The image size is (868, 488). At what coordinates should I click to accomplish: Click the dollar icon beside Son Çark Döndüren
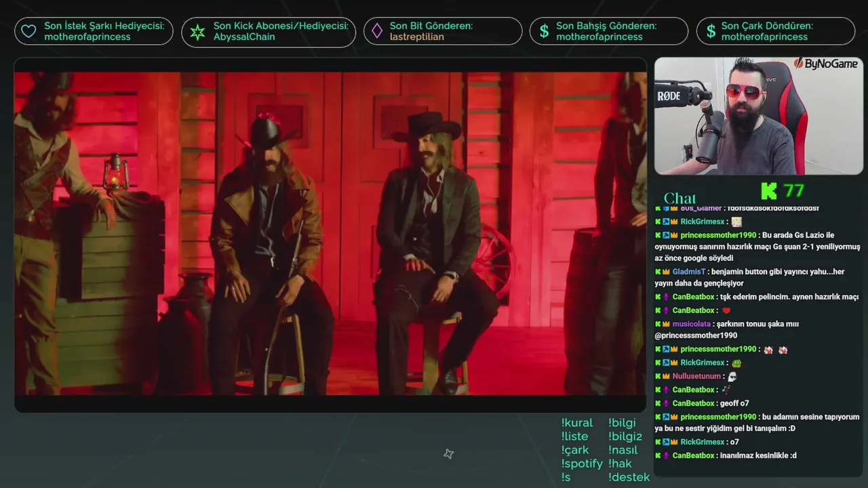(711, 31)
